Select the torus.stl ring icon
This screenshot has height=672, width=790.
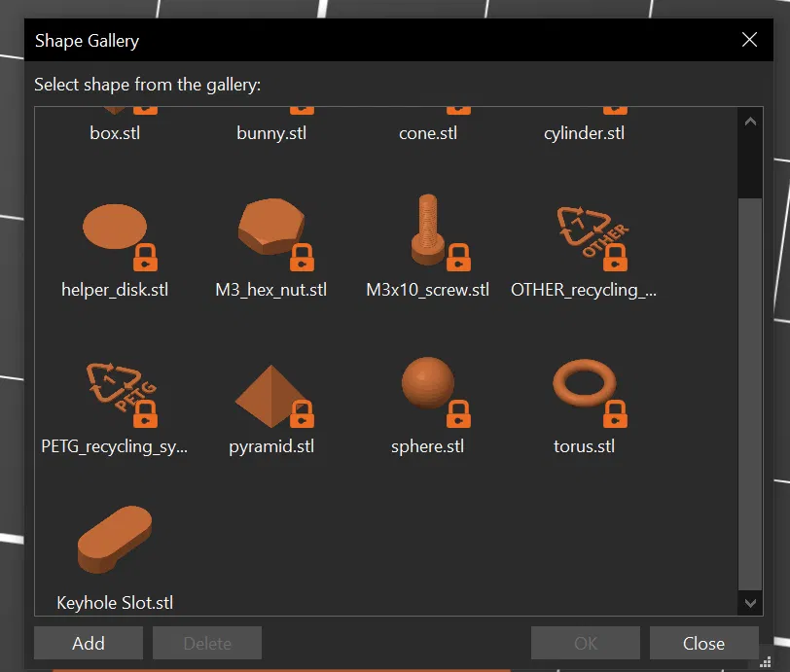coord(585,387)
